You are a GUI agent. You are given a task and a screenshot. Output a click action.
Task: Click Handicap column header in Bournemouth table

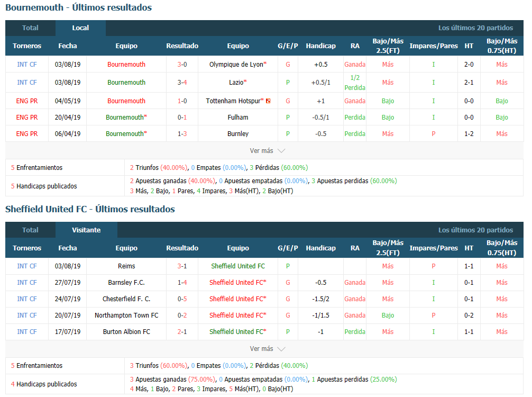(320, 46)
